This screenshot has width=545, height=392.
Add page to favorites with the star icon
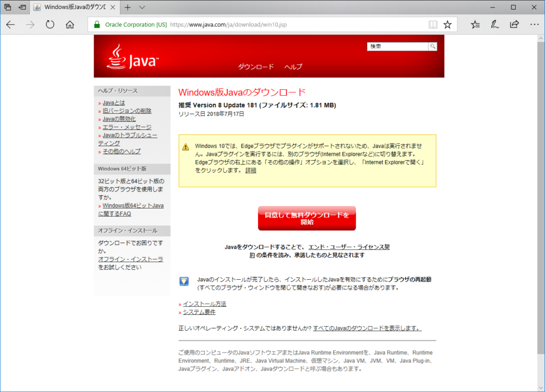pyautogui.click(x=448, y=24)
